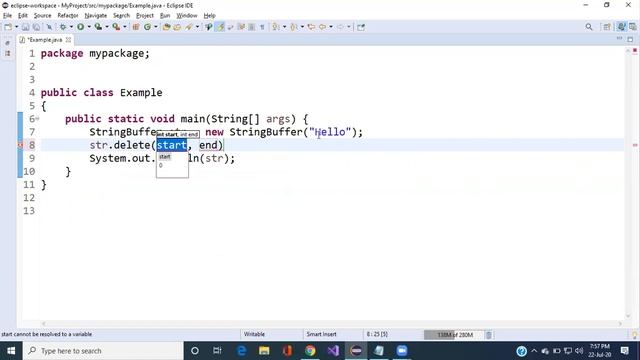Screen dimensions: 640x360
Task: Collapse the main method fold marker
Action: [x=37, y=119]
